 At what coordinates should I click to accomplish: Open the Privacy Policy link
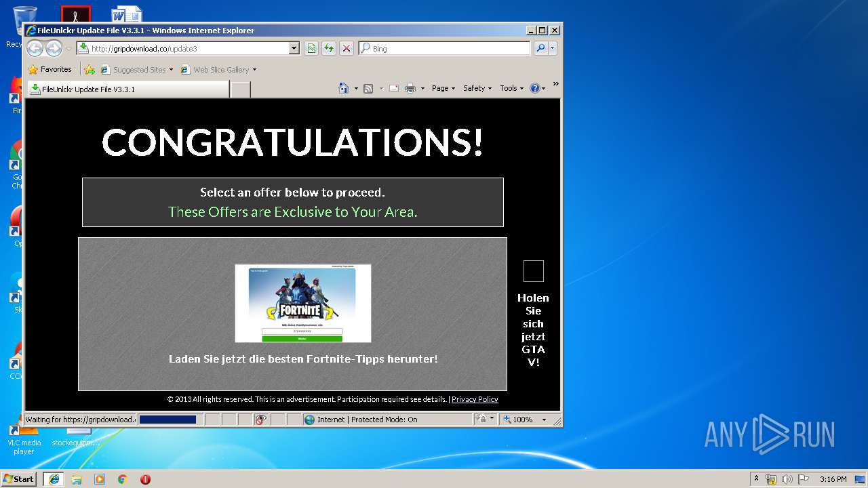pos(475,399)
